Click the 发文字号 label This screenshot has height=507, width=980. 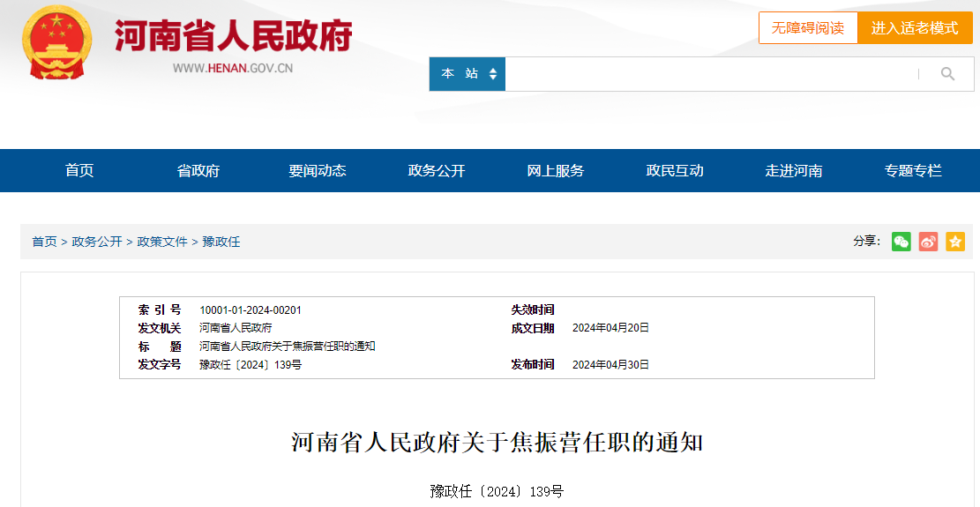(160, 365)
